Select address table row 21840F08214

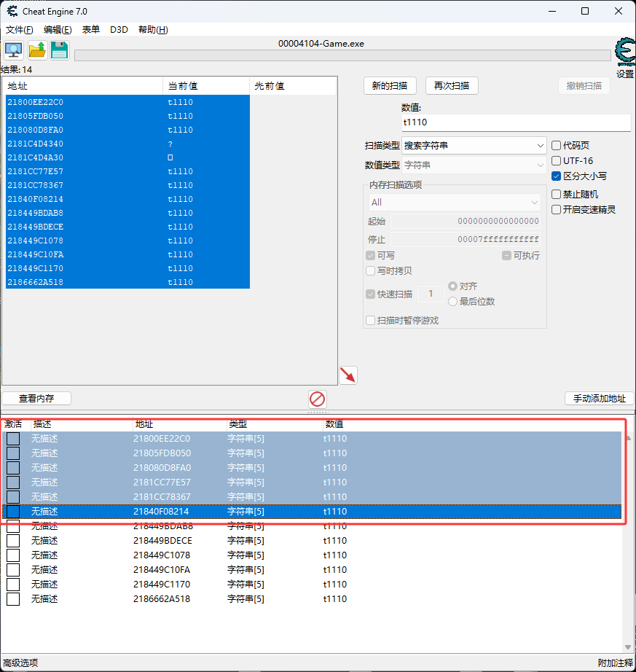tap(312, 512)
